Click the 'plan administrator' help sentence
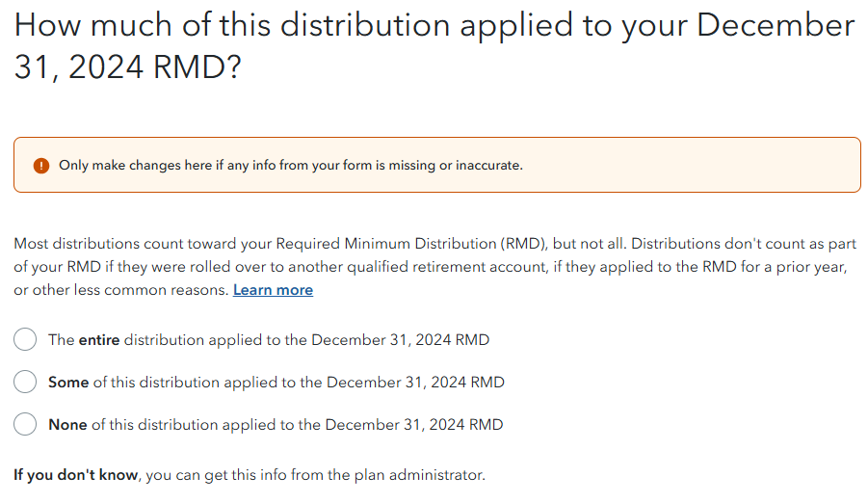868x503 pixels. [250, 475]
